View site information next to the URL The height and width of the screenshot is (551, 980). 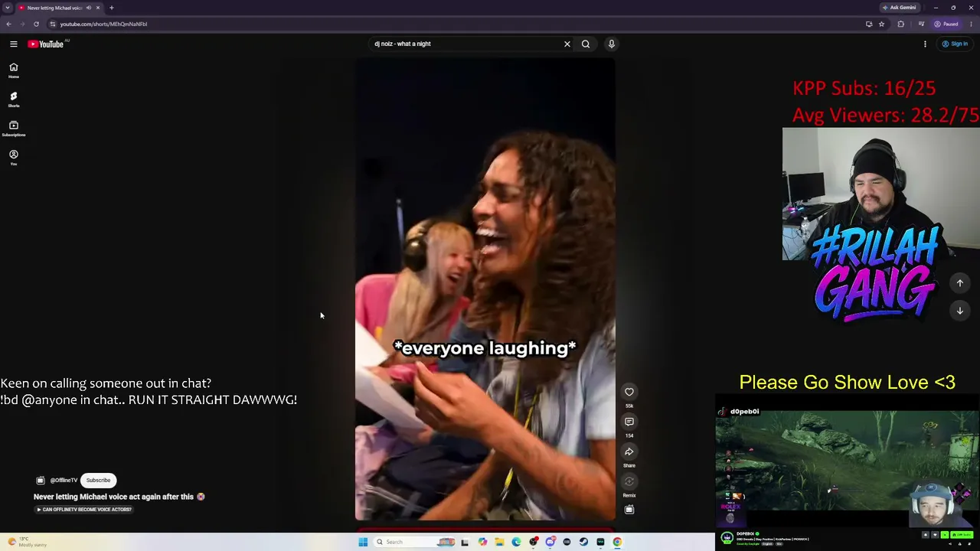pos(53,24)
